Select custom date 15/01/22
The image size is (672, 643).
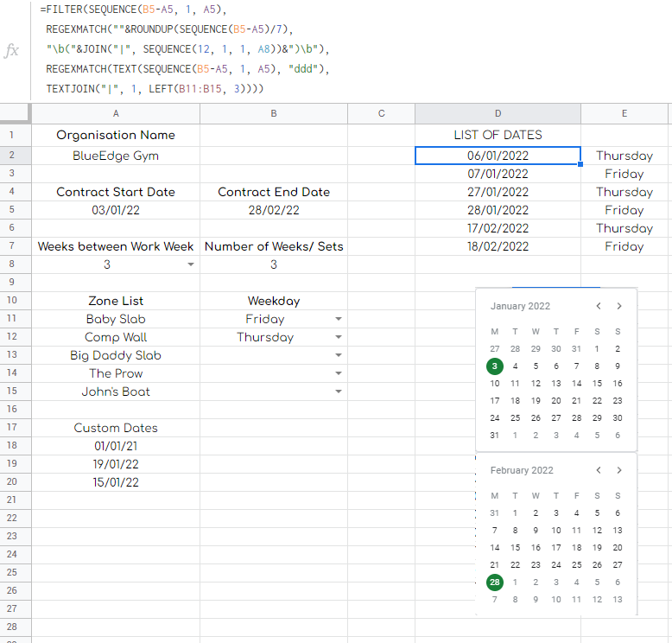(116, 482)
